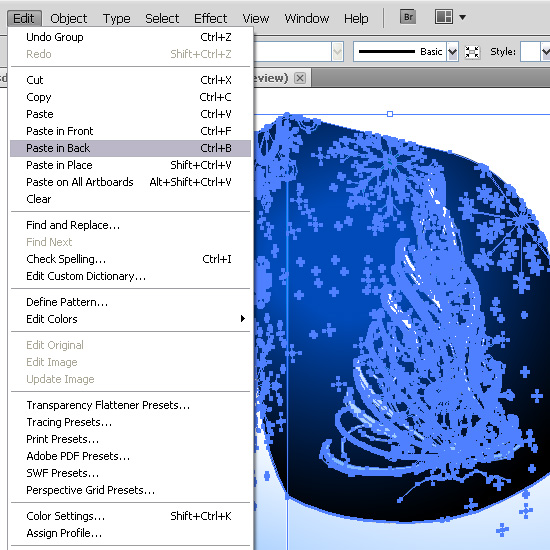The width and height of the screenshot is (550, 550).
Task: Open the Arrange Documents layout icon
Action: (444, 17)
